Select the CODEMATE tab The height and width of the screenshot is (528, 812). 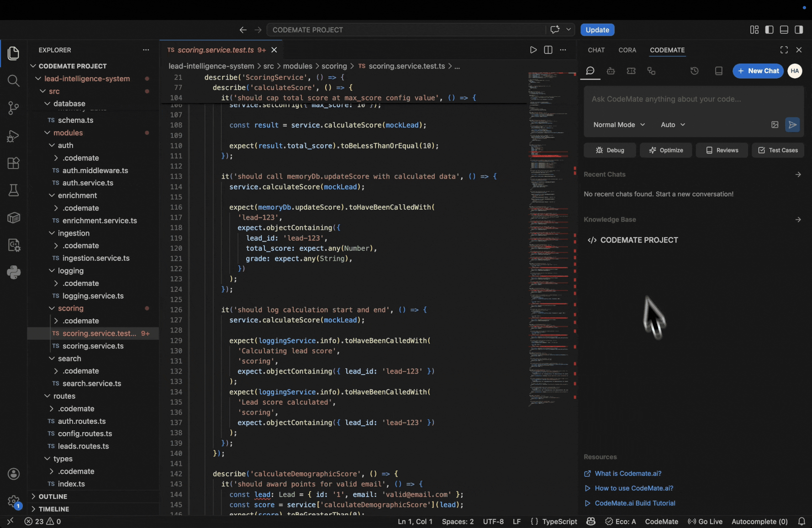667,50
